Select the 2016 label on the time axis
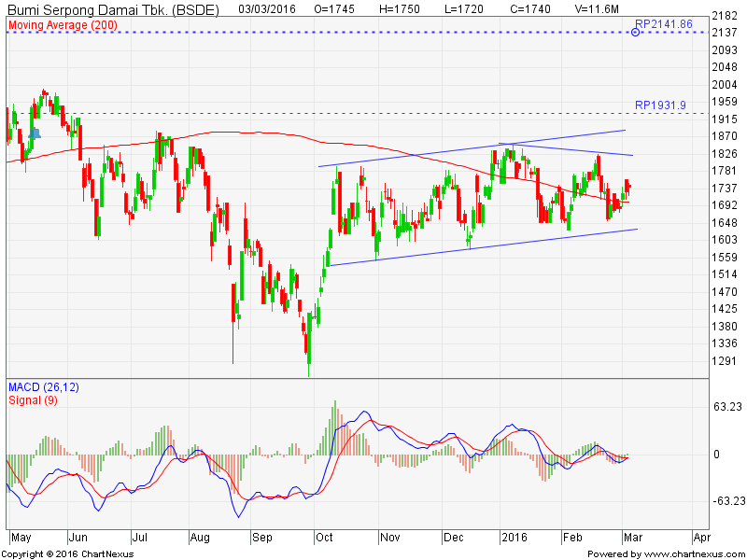The width and height of the screenshot is (747, 560). pos(514,539)
